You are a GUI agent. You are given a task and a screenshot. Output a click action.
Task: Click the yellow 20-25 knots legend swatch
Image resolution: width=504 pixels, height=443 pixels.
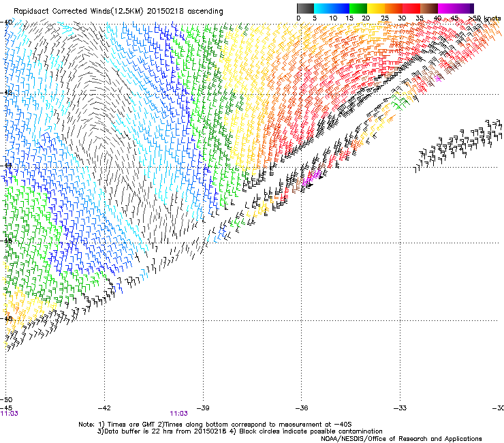click(376, 8)
